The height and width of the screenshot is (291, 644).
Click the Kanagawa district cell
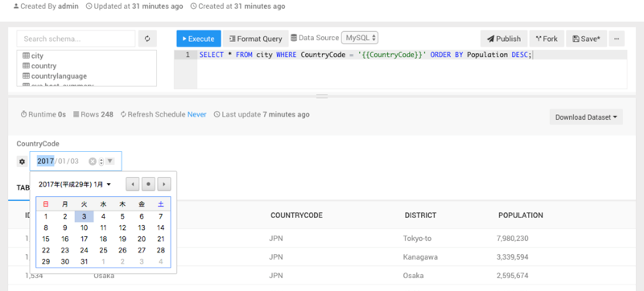tap(420, 257)
